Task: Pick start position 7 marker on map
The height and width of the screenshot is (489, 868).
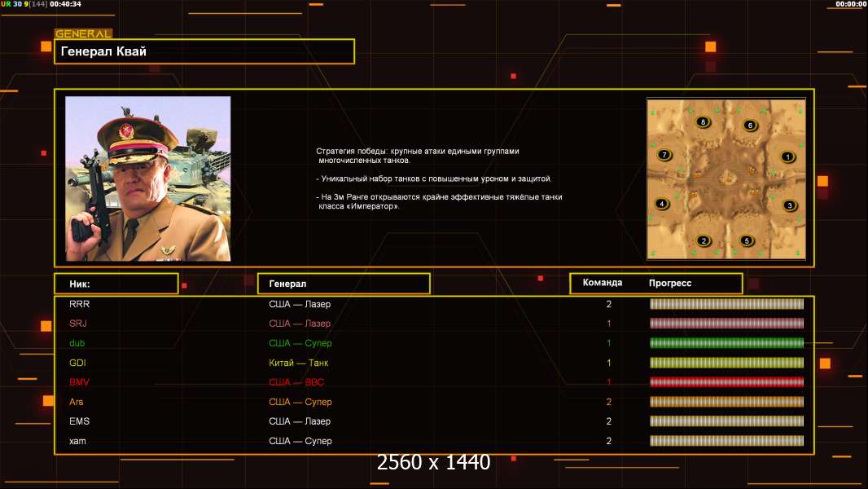Action: pyautogui.click(x=664, y=155)
